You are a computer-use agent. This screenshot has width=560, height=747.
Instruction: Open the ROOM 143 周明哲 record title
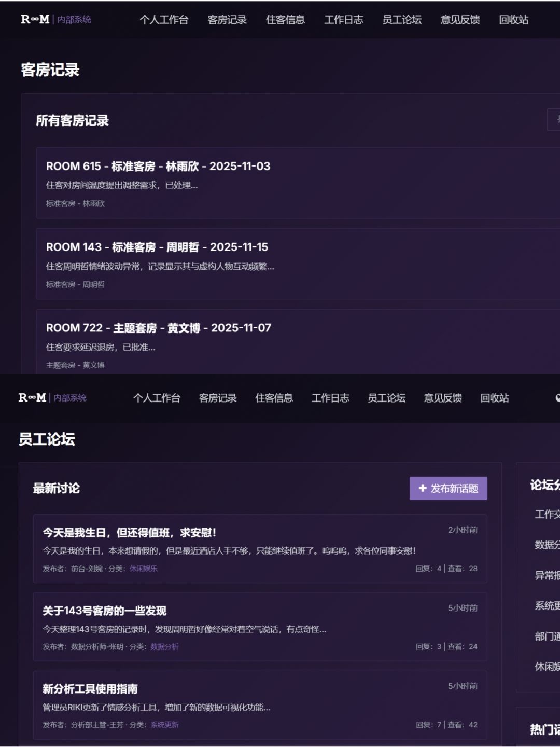pyautogui.click(x=157, y=247)
